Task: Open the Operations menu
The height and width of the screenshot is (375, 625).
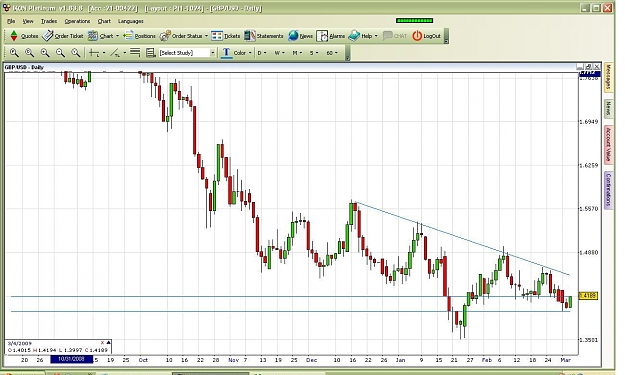Action: (77, 21)
